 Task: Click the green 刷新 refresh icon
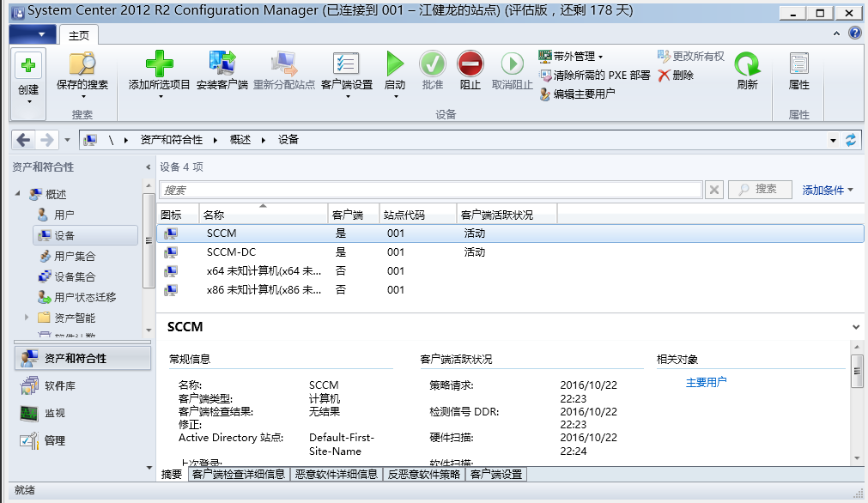(747, 64)
